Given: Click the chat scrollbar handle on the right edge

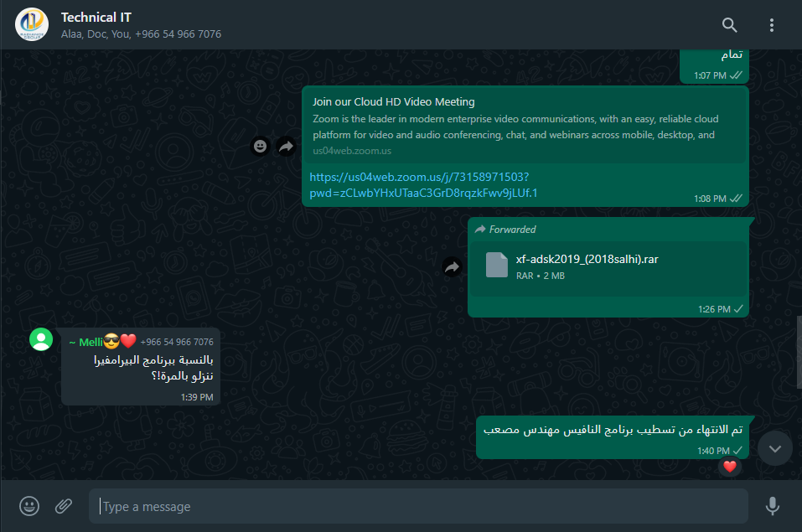Looking at the screenshot, I should pos(799,352).
